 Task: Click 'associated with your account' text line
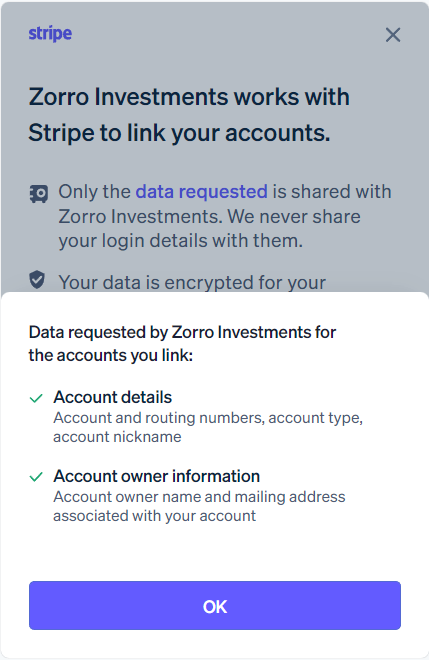[155, 516]
